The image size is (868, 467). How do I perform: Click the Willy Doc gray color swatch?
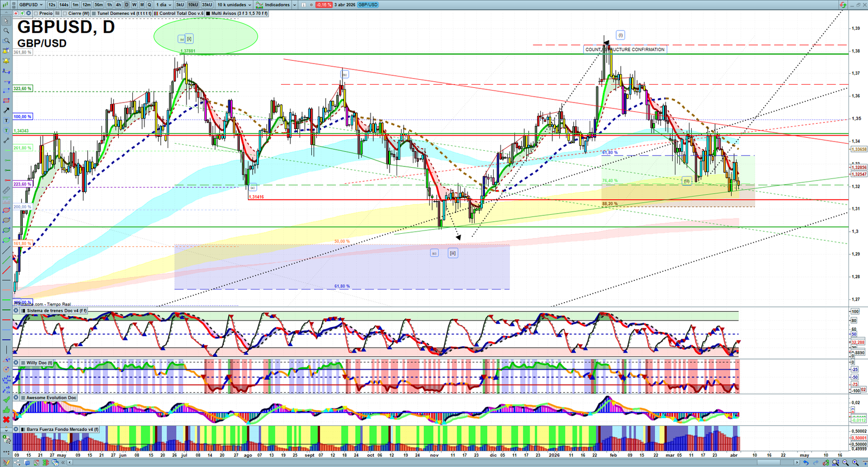(x=23, y=363)
